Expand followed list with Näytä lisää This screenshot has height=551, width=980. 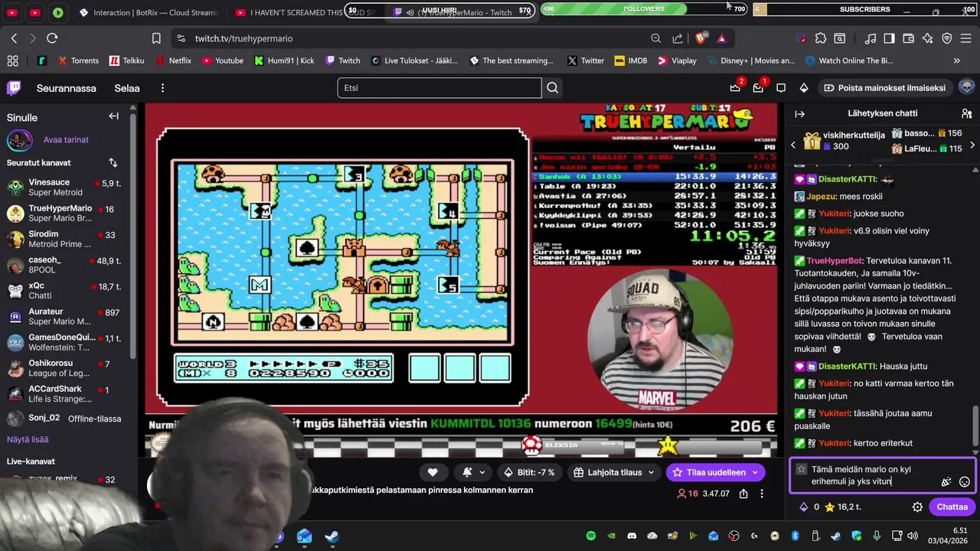(x=28, y=439)
